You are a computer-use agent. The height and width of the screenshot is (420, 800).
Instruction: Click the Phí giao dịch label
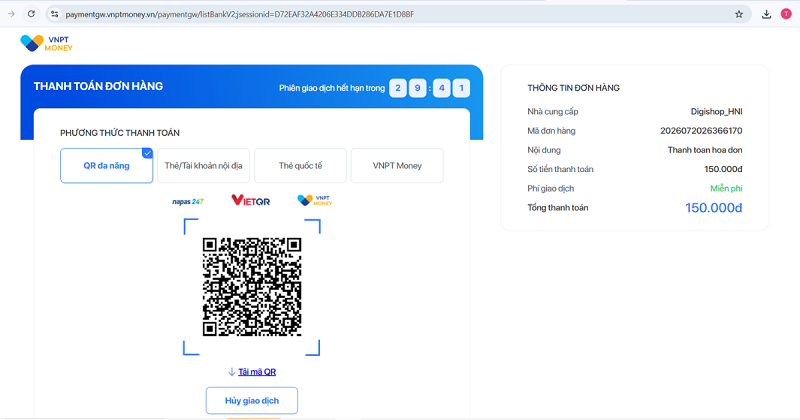pos(551,188)
